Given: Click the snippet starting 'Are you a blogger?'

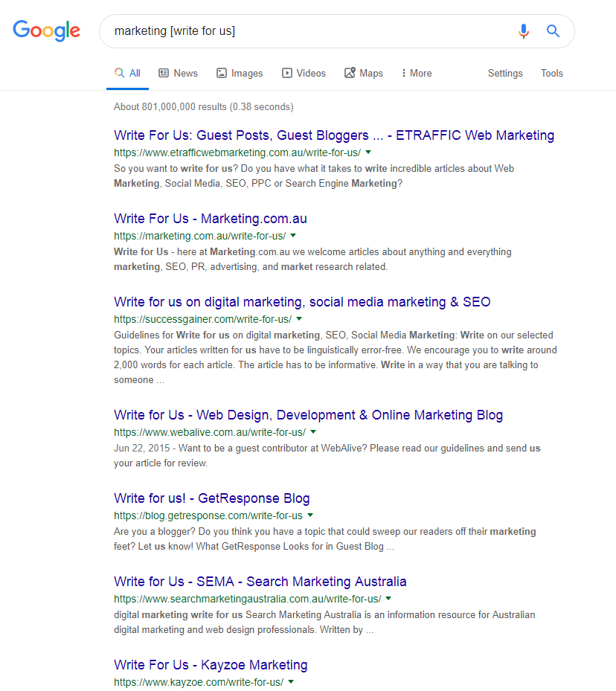Looking at the screenshot, I should (325, 539).
